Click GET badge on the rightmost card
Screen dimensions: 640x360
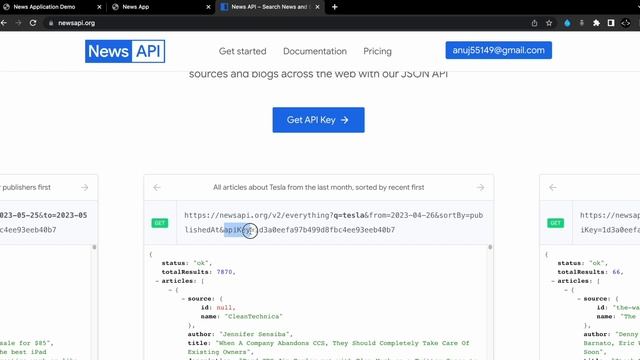click(x=556, y=223)
